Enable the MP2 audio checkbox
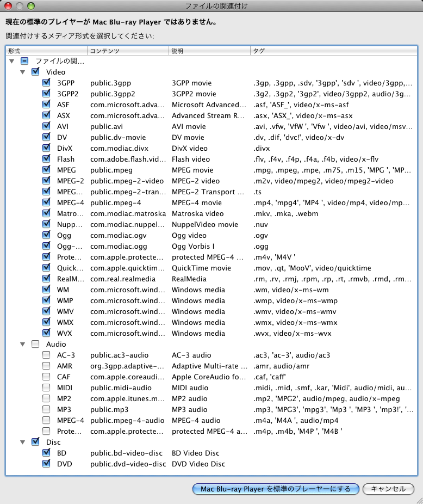Screen dimensions: 423x504 pyautogui.click(x=46, y=398)
